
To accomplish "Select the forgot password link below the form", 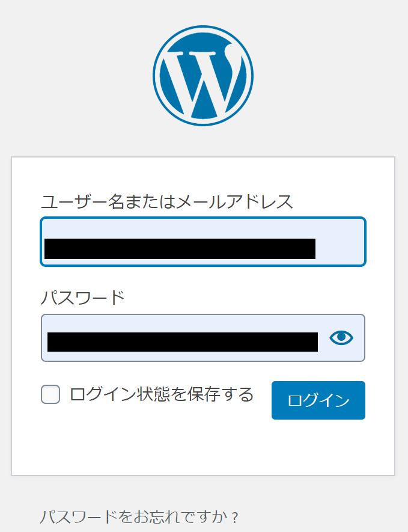I will coord(139,517).
